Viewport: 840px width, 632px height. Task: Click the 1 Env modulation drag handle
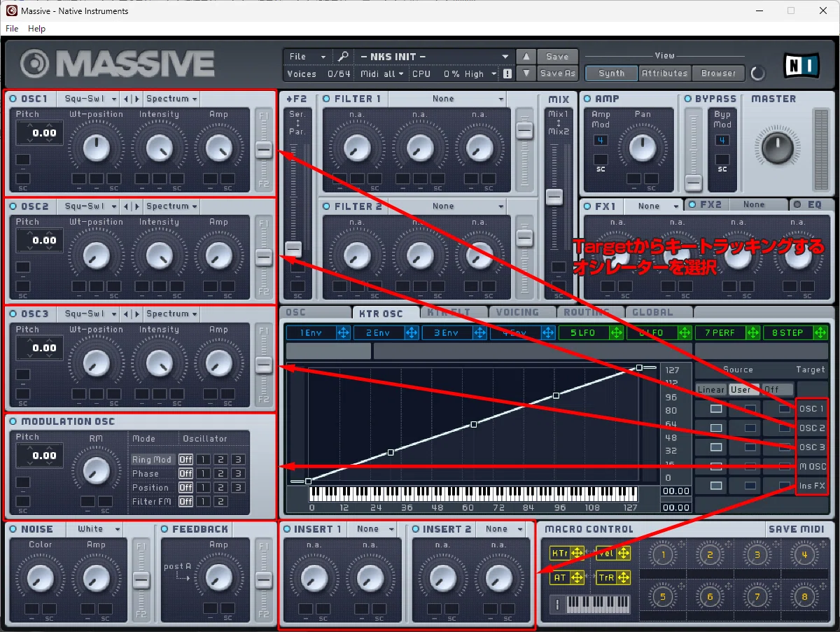click(x=343, y=332)
